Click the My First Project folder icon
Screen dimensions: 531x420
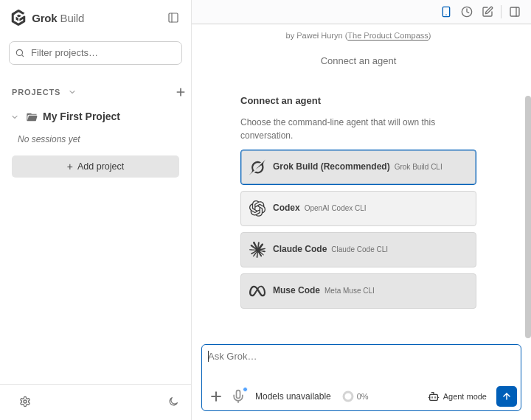(x=32, y=117)
